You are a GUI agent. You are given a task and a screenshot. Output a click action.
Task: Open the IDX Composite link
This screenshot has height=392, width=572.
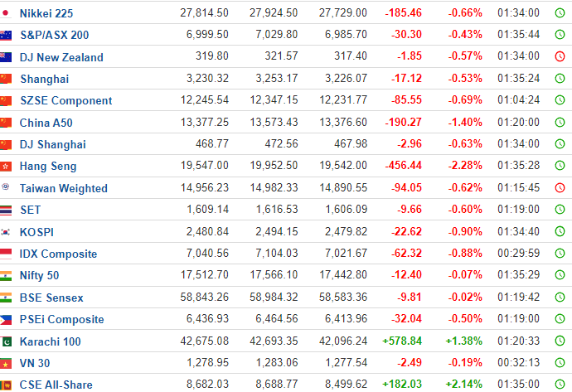pyautogui.click(x=58, y=254)
